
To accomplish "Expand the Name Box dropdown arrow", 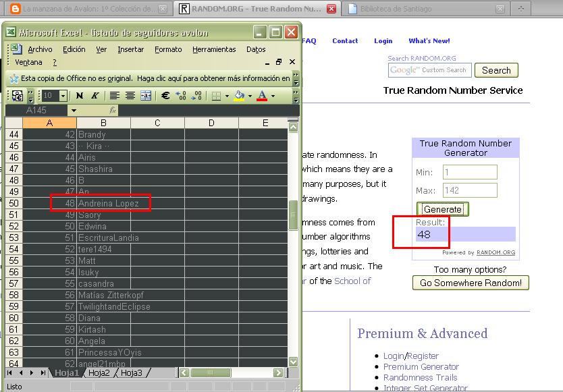I will pos(74,110).
